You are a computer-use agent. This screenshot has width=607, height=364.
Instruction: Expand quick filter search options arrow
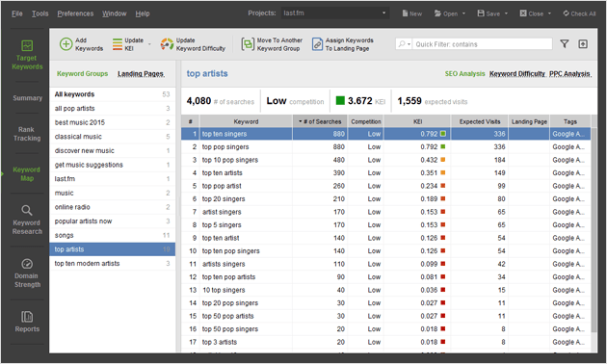409,44
